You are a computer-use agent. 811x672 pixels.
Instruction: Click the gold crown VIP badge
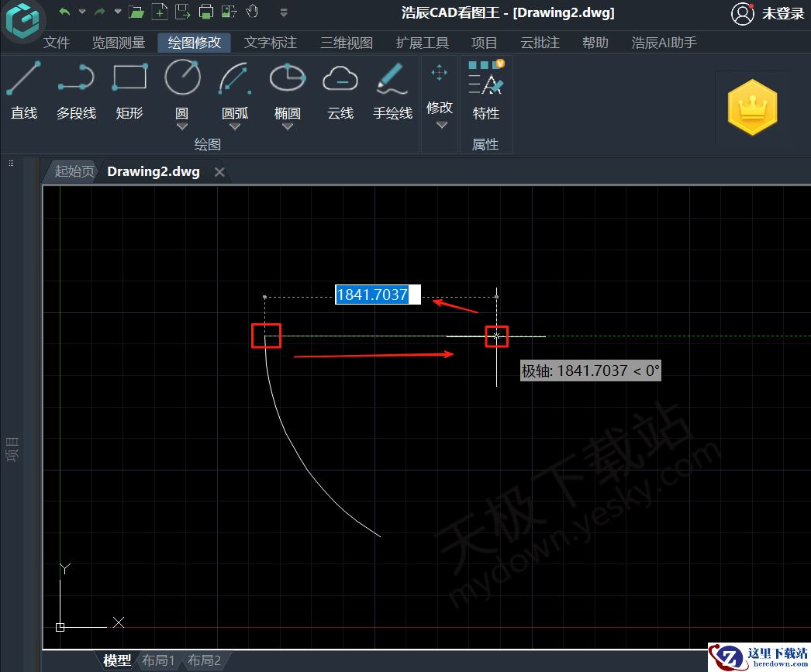[x=753, y=108]
